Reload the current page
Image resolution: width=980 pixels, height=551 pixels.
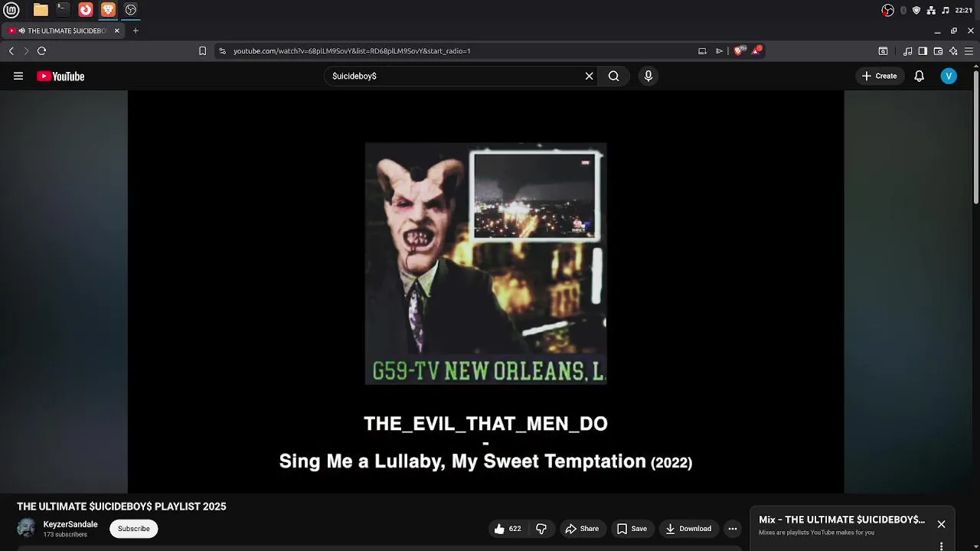(x=41, y=51)
